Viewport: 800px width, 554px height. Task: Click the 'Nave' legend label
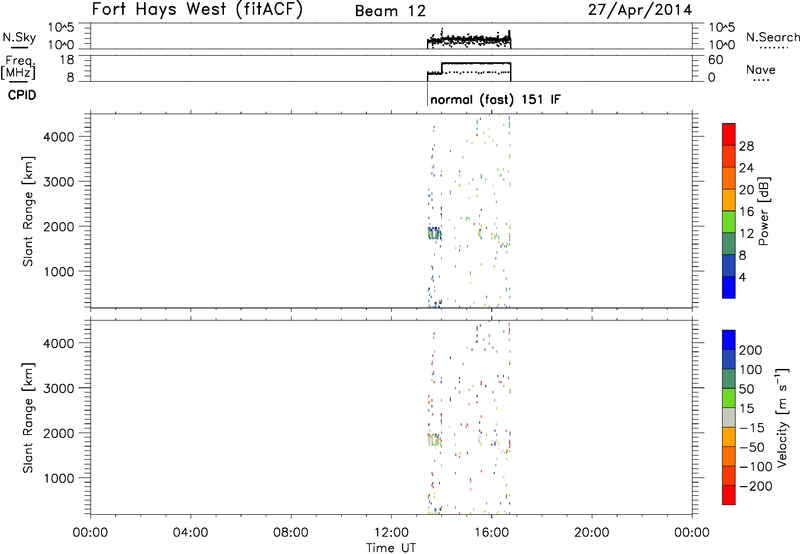coord(761,69)
